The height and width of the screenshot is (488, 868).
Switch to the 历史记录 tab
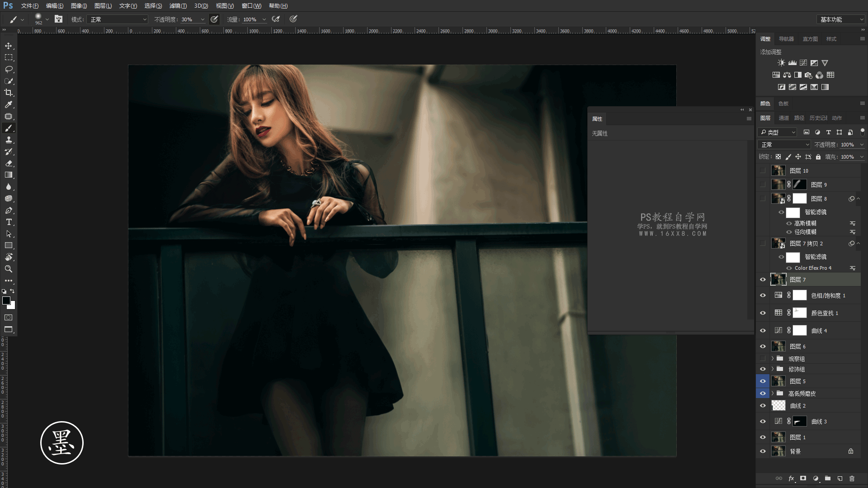pos(818,118)
